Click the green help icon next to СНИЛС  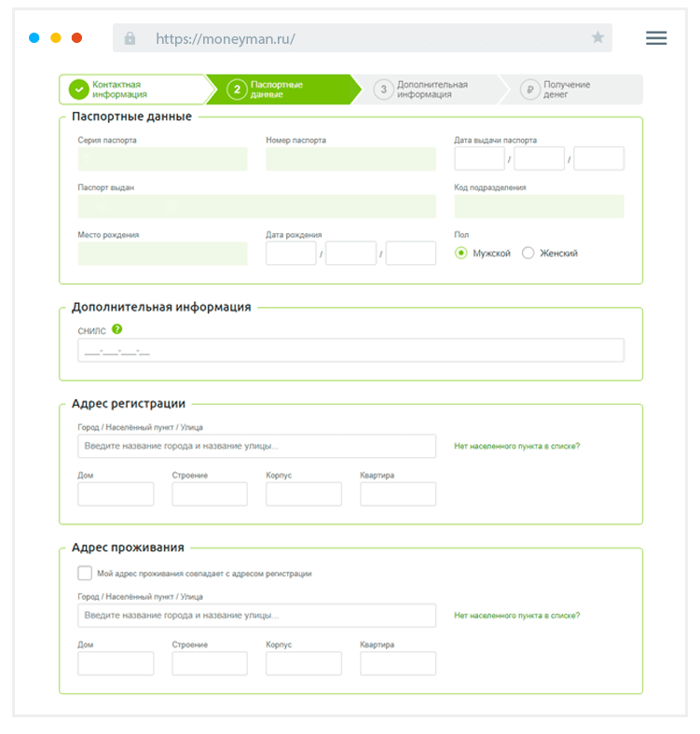tap(117, 329)
